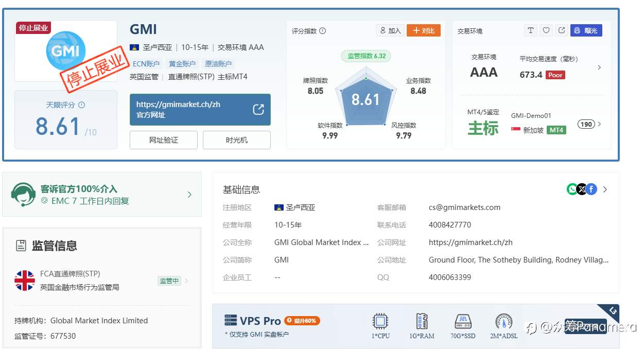Viewport: 644px width, 349px height.
Task: Click the Saint Lucia flag in header
Action: [x=134, y=47]
